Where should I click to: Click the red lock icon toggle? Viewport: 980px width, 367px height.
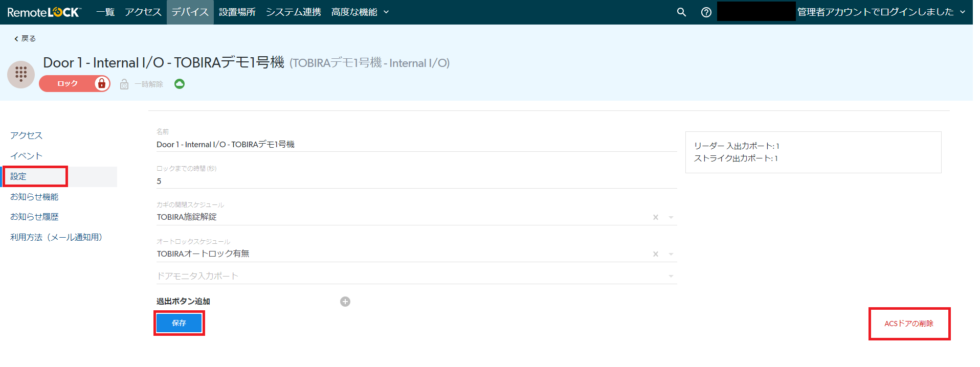click(102, 83)
